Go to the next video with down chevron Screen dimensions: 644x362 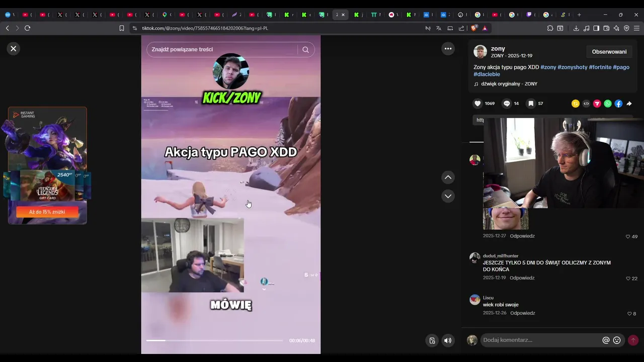click(x=448, y=196)
